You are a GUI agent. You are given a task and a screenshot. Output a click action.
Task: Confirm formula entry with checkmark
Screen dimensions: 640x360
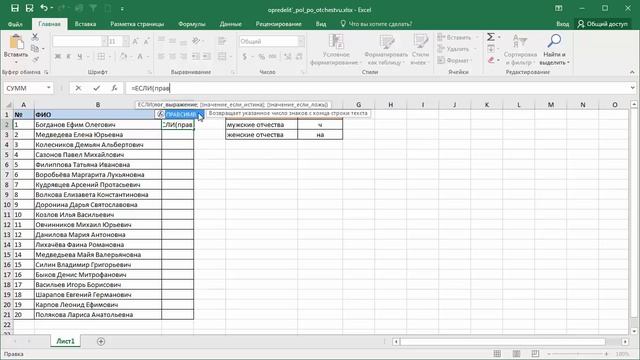(x=96, y=88)
